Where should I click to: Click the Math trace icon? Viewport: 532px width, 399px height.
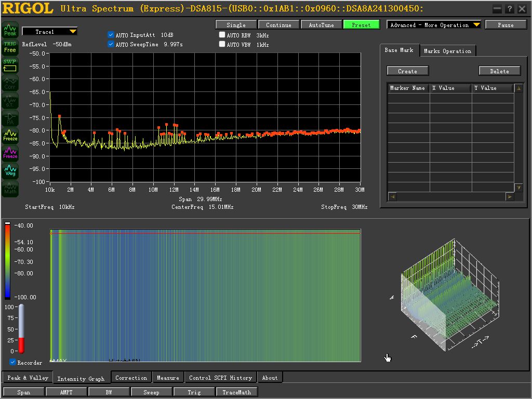[x=10, y=188]
